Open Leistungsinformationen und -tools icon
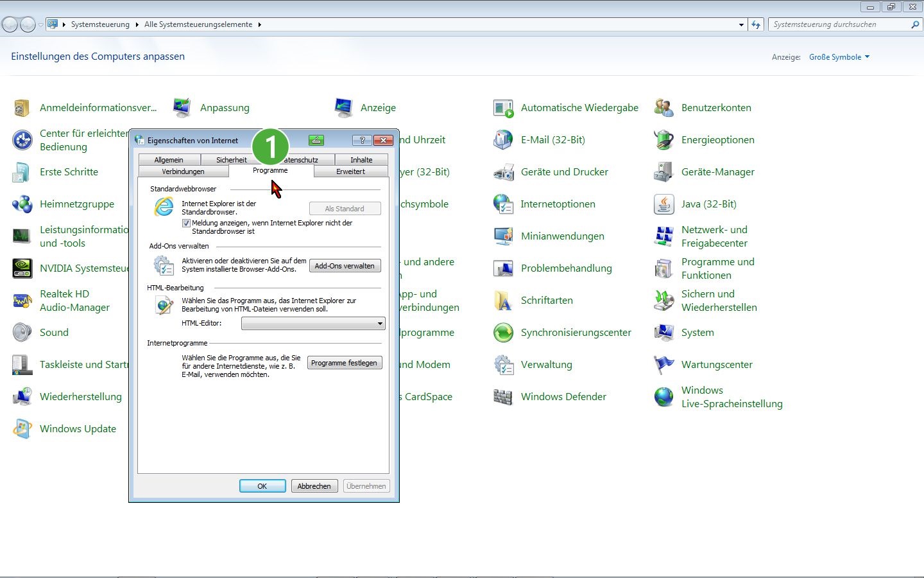 (22, 236)
